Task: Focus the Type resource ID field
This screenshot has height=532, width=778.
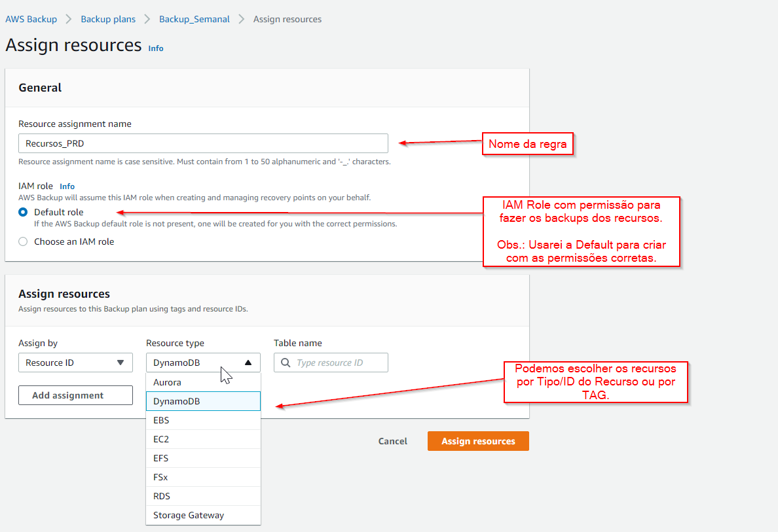Action: point(331,363)
